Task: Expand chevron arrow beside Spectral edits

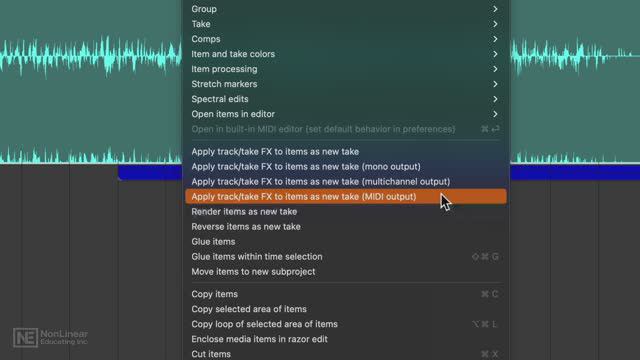Action: click(x=495, y=99)
